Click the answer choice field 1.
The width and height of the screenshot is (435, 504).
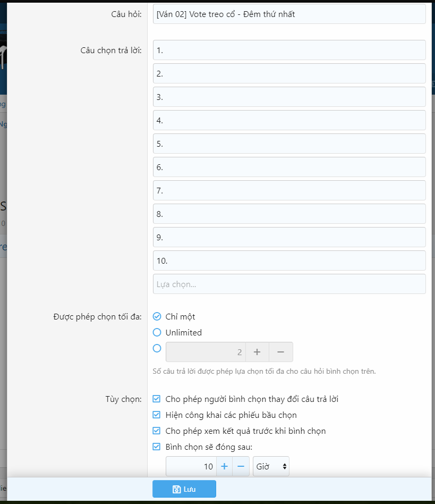[x=289, y=51]
